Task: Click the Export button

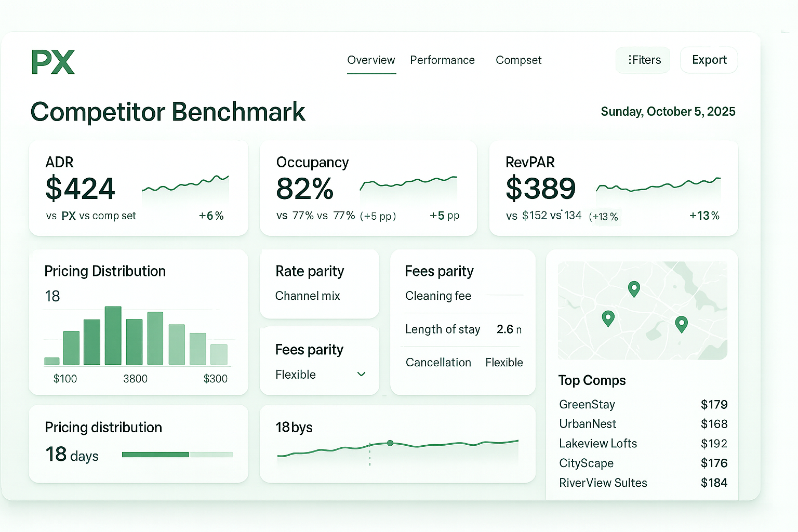Action: (x=709, y=60)
